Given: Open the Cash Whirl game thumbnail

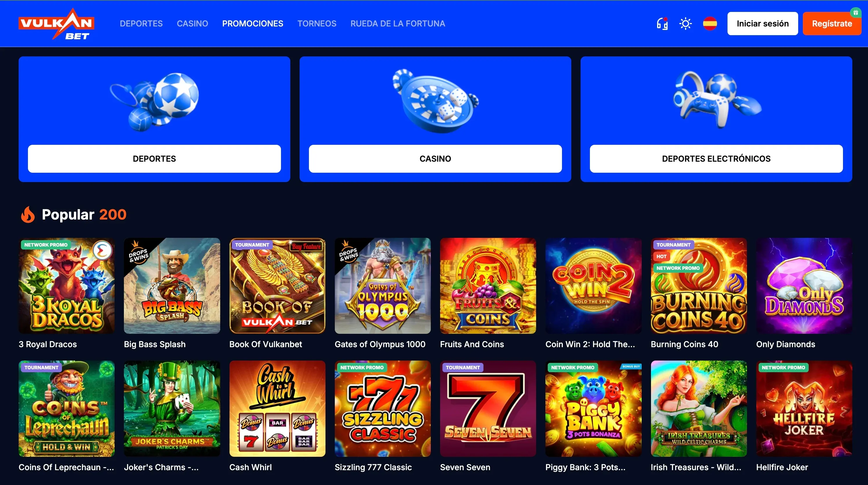Looking at the screenshot, I should pyautogui.click(x=277, y=409).
